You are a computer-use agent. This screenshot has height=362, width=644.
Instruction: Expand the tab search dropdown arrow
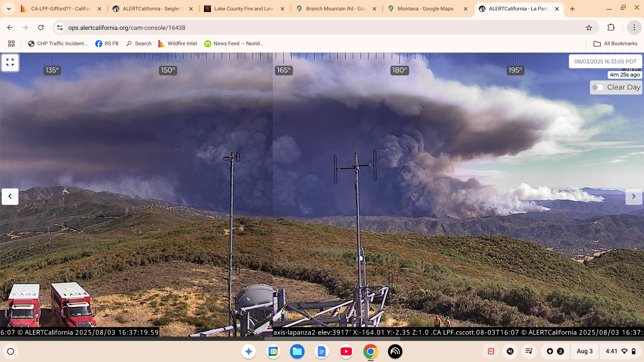(9, 9)
